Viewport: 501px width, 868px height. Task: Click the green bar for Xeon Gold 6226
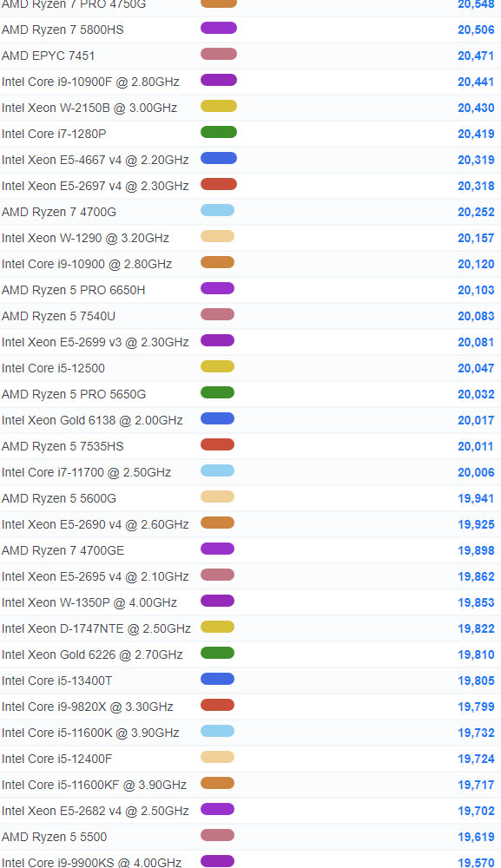218,652
